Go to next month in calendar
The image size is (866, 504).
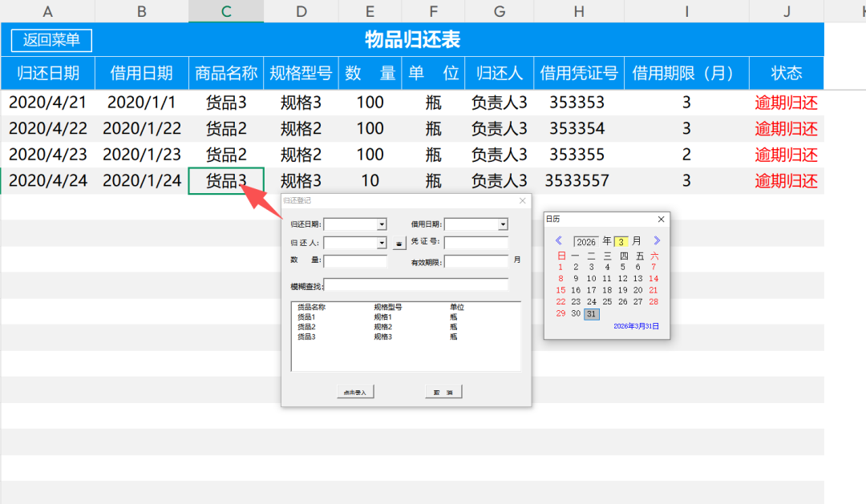click(x=657, y=240)
